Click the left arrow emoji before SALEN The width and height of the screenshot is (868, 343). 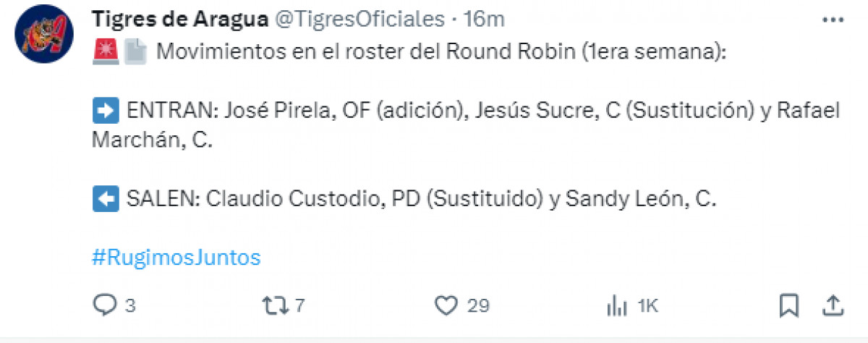105,200
